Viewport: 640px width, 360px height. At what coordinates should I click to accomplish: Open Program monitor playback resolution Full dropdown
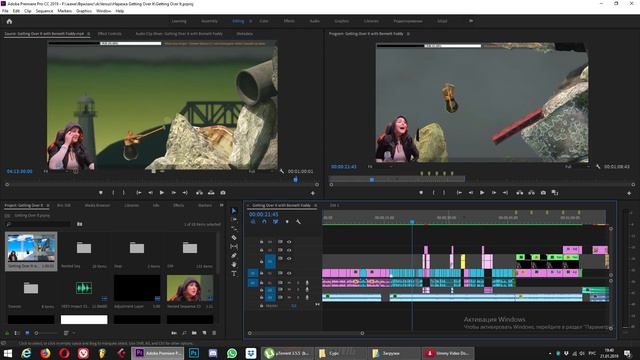578,167
